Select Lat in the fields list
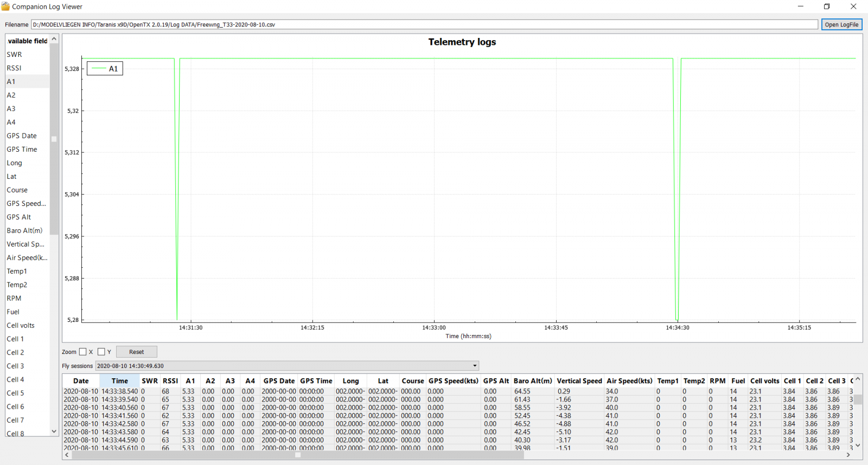868x465 pixels. [27, 176]
